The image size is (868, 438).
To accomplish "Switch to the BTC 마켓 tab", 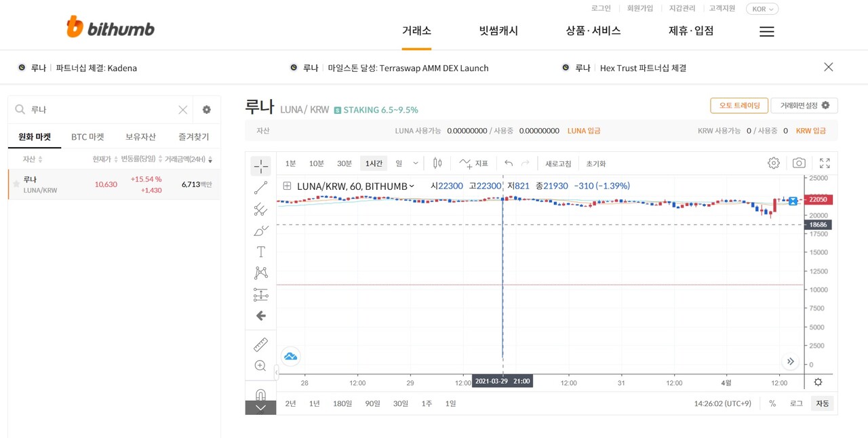I will pyautogui.click(x=87, y=137).
